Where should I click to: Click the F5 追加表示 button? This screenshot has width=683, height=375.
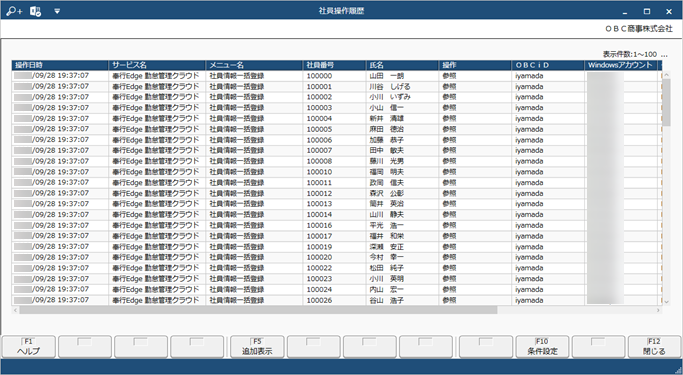(x=257, y=347)
